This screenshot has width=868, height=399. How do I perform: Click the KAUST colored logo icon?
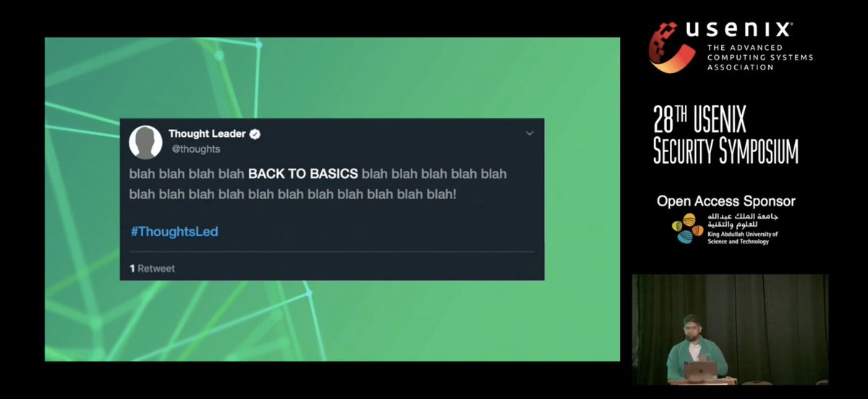[687, 228]
